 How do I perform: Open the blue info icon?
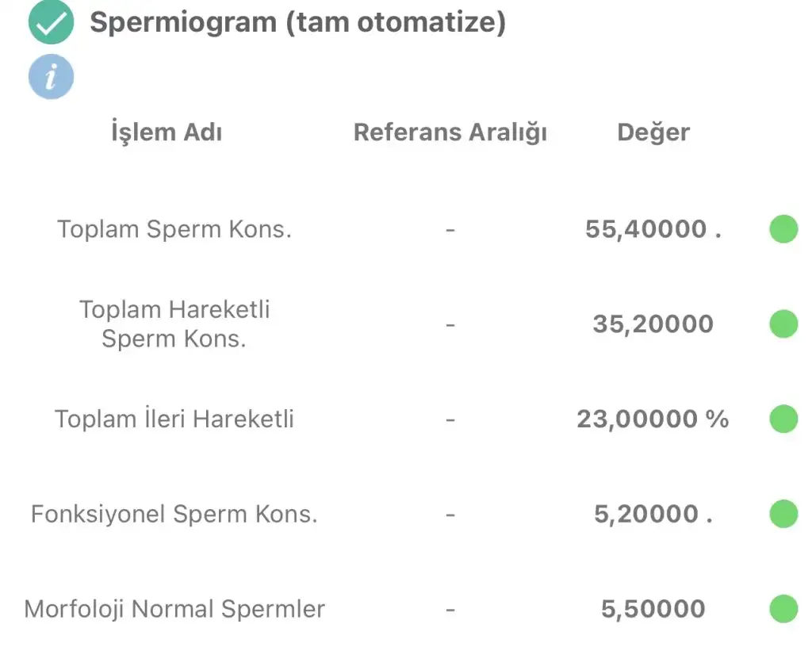51,77
